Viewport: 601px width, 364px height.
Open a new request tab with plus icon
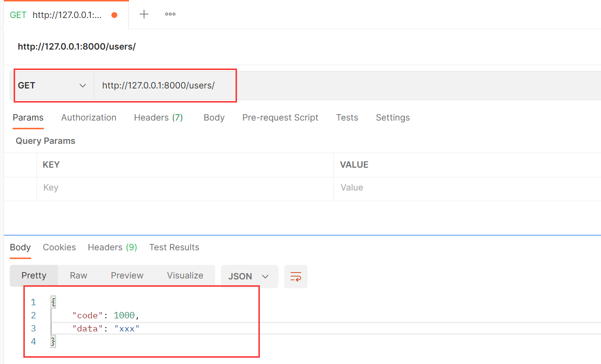click(144, 14)
